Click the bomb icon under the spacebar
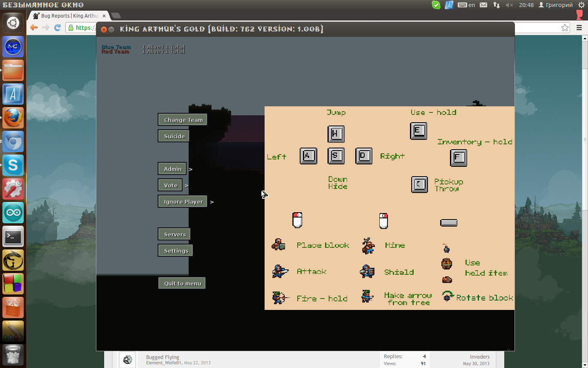 (446, 248)
